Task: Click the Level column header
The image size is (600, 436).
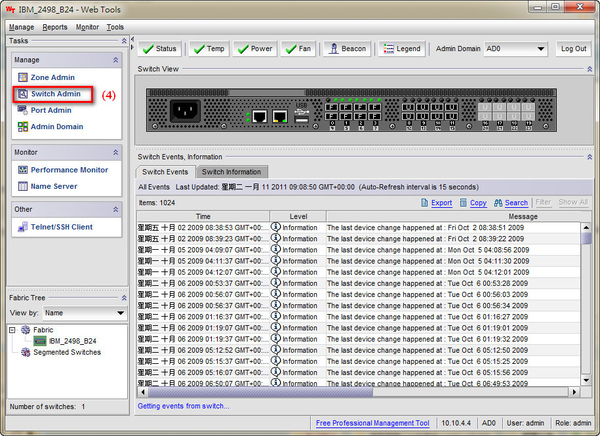Action: [x=298, y=216]
